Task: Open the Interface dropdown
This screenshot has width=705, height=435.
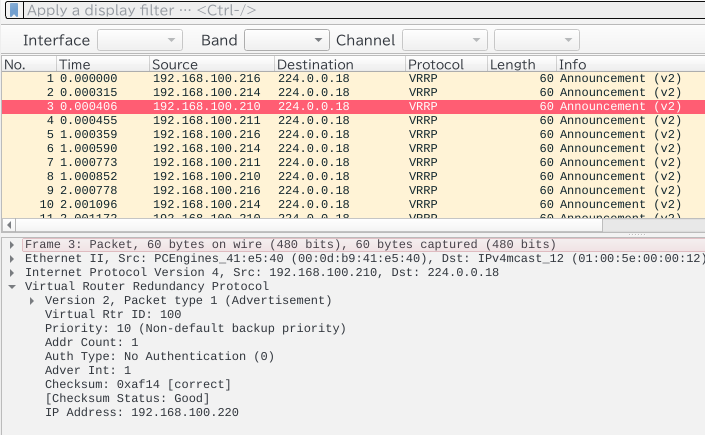Action: (x=140, y=40)
